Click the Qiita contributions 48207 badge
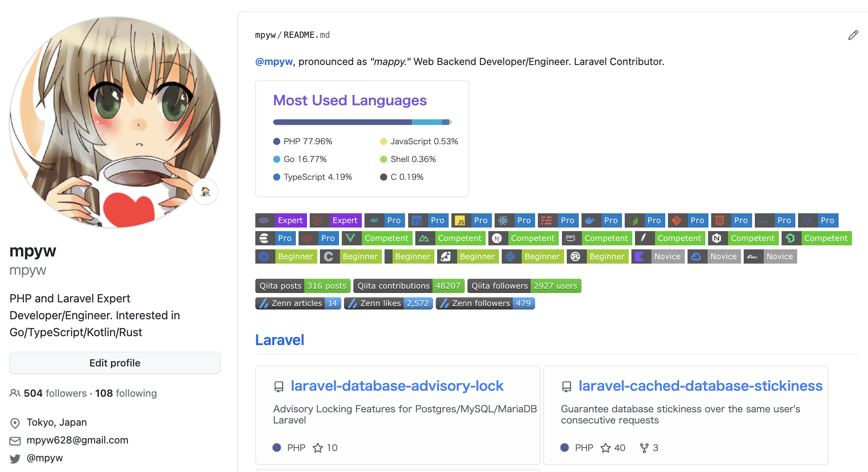 [x=409, y=286]
